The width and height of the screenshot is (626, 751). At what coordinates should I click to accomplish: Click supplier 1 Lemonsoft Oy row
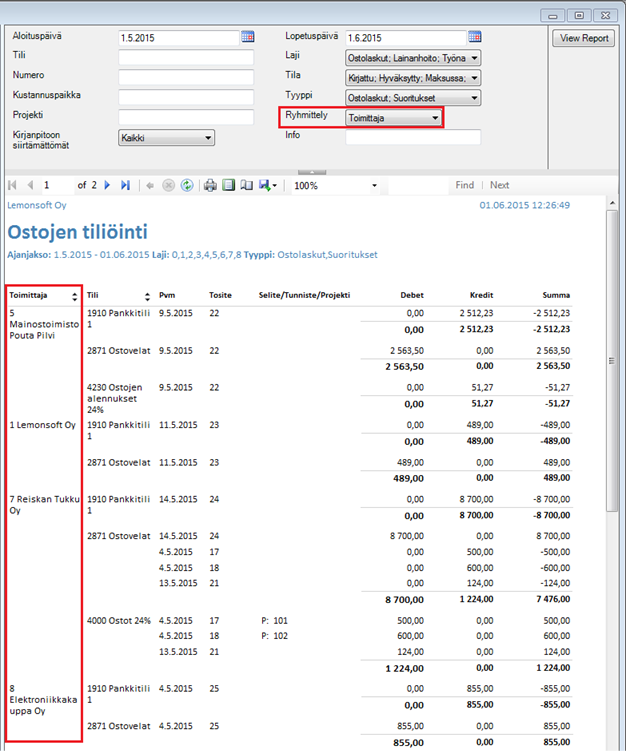[x=43, y=425]
